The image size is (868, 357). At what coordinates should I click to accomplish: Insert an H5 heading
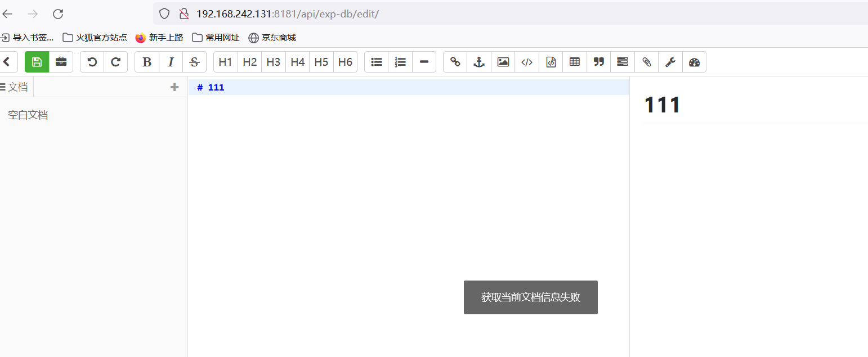click(321, 62)
